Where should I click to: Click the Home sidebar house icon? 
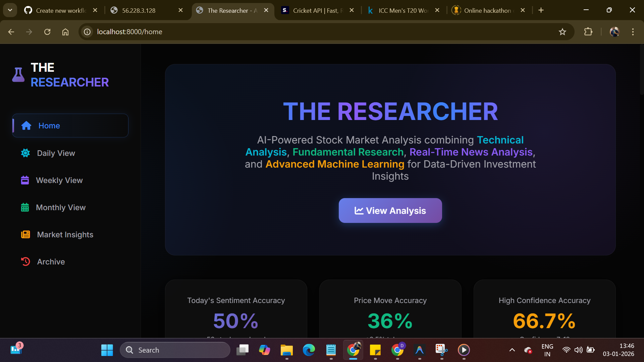[26, 126]
